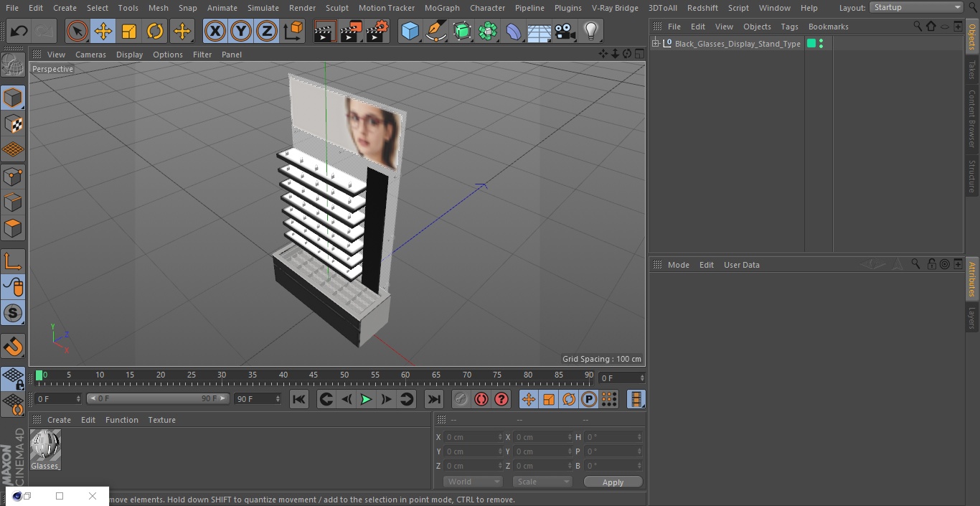Click the Apply coordinates button
This screenshot has width=980, height=506.
pos(613,482)
